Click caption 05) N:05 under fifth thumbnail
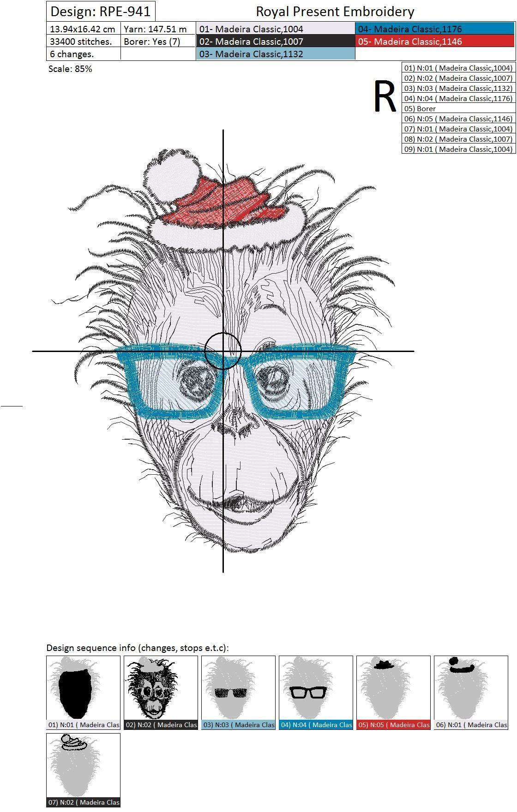Screen dimensions: 517x812 pos(393,725)
